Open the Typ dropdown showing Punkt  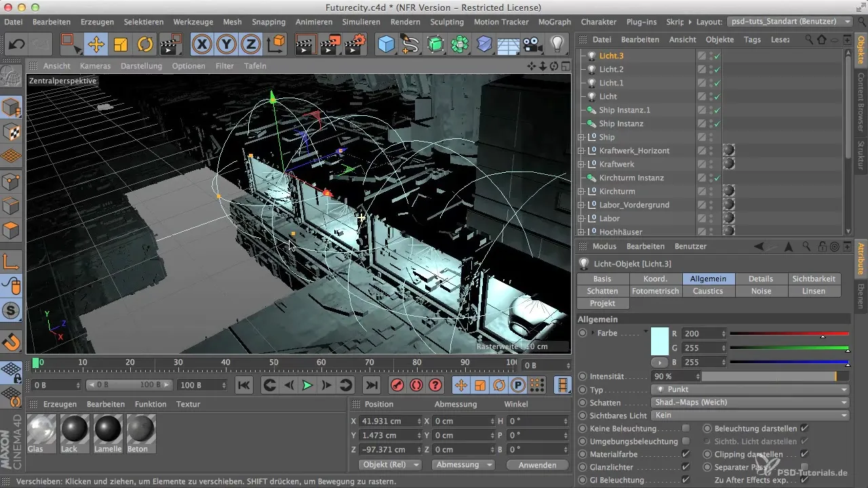point(749,390)
